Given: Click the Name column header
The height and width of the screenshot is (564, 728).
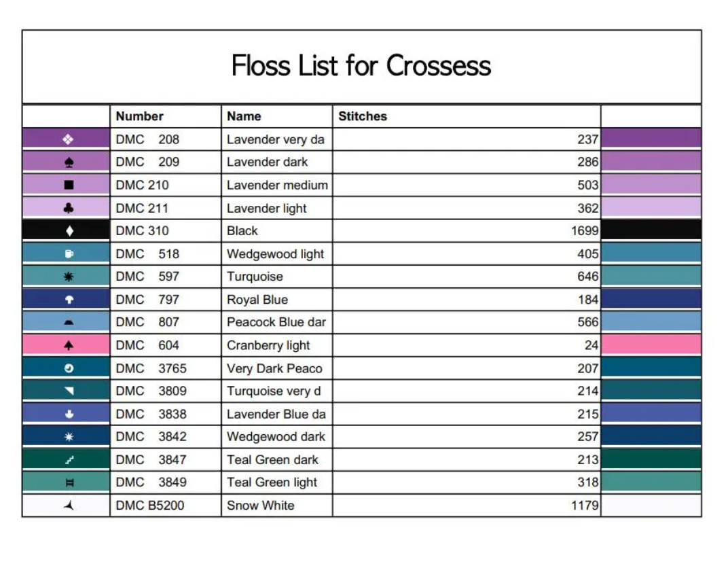Looking at the screenshot, I should coord(244,116).
